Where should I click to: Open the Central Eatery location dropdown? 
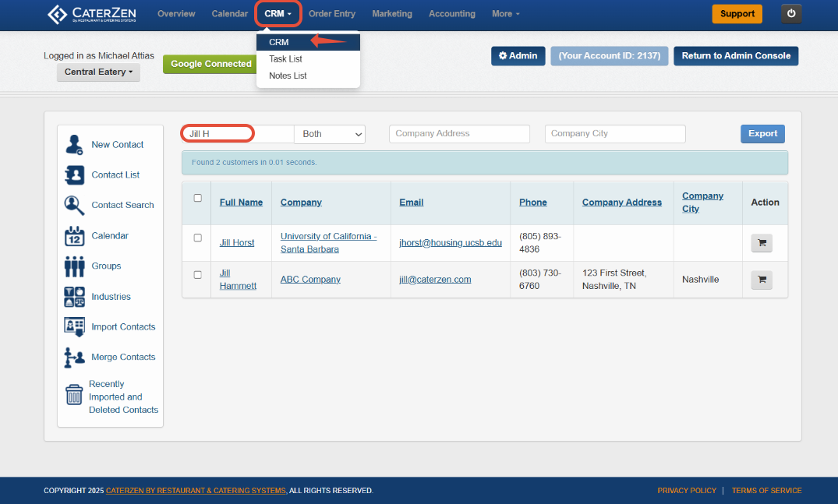tap(98, 72)
